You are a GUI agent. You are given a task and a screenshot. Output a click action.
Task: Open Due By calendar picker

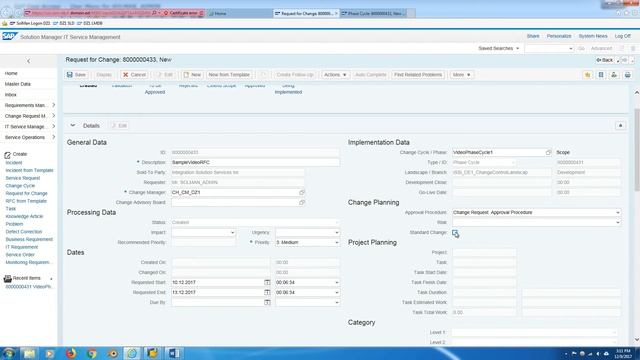[267, 302]
